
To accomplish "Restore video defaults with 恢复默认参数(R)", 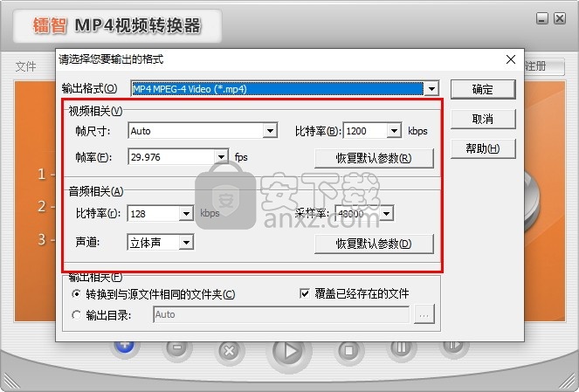I will [374, 158].
